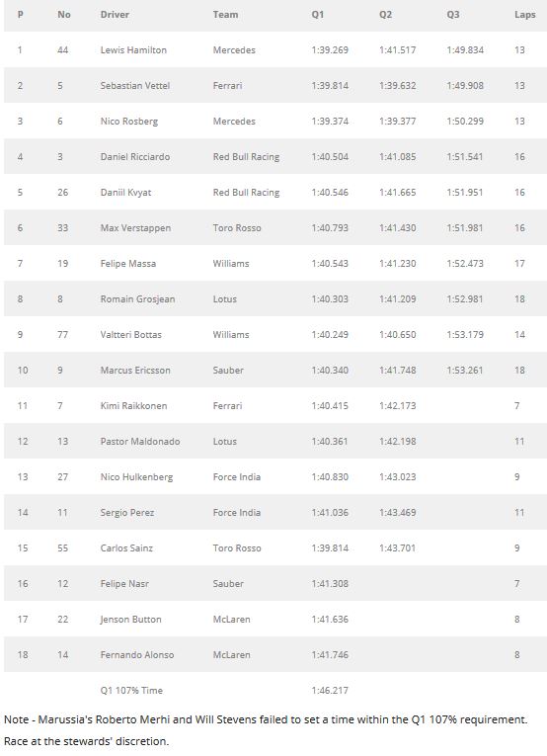Click the Driver column header
This screenshot has height=756, width=547.
coord(115,15)
